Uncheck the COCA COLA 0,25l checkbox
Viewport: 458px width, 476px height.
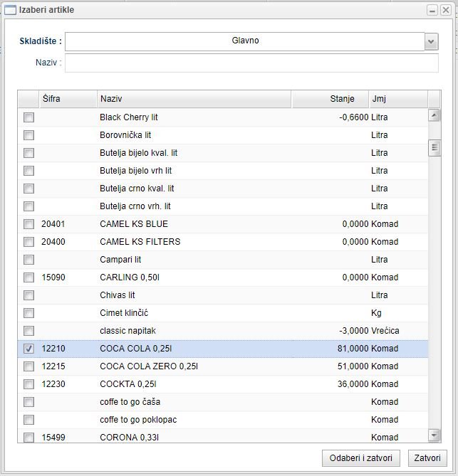click(28, 349)
